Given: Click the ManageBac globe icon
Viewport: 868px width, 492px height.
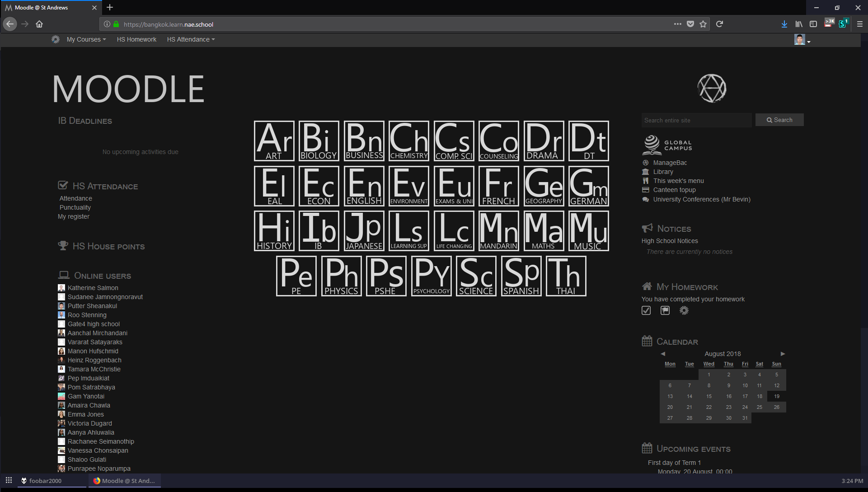Looking at the screenshot, I should (x=646, y=163).
